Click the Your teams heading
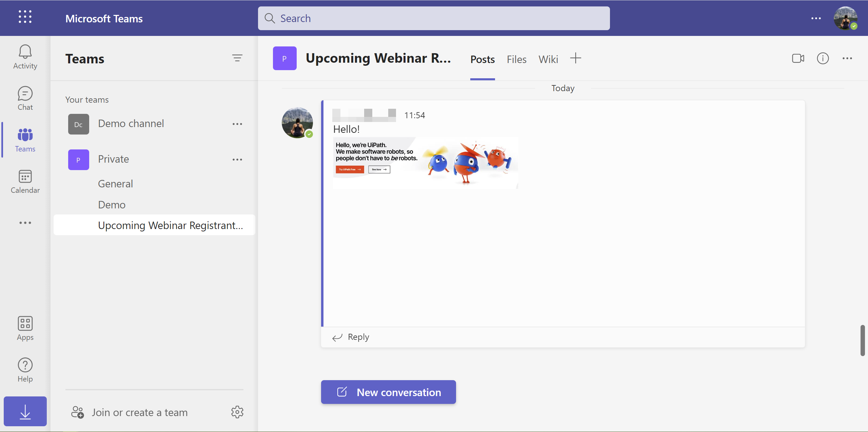868x432 pixels. [x=87, y=100]
